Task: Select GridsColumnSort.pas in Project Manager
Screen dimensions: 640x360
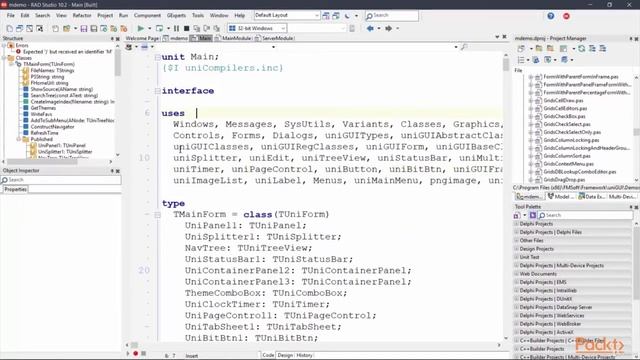Action: click(x=567, y=156)
